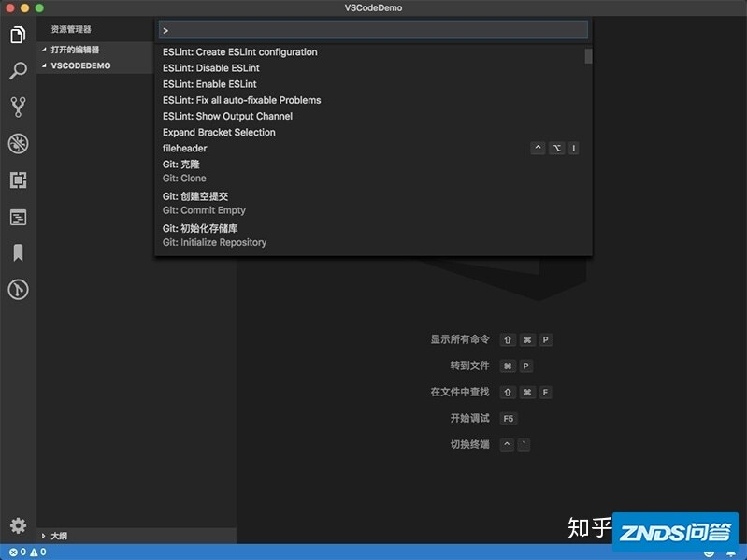Screen dimensions: 747x560
Task: Click the 资源管理器 panel title
Action: click(71, 30)
